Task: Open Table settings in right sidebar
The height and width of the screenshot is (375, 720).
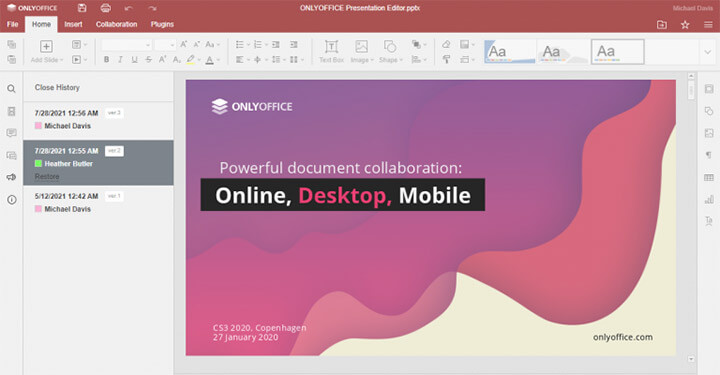Action: (709, 178)
